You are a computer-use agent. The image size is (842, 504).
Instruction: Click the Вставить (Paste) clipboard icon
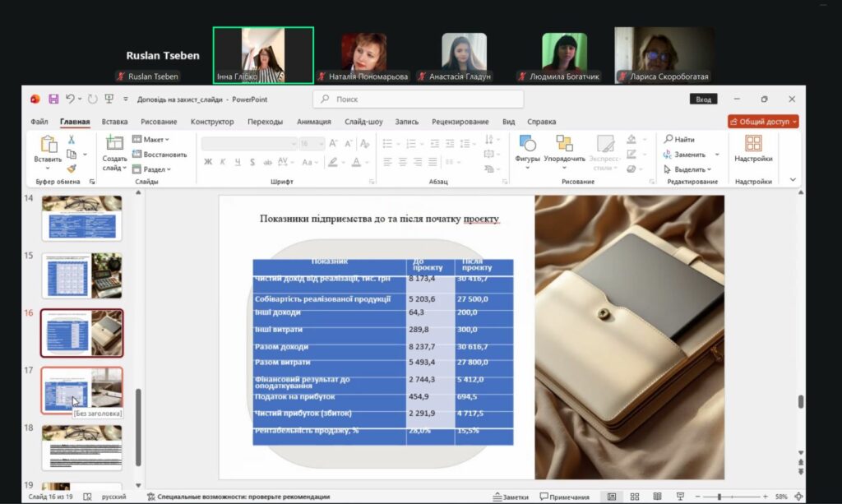pos(48,145)
